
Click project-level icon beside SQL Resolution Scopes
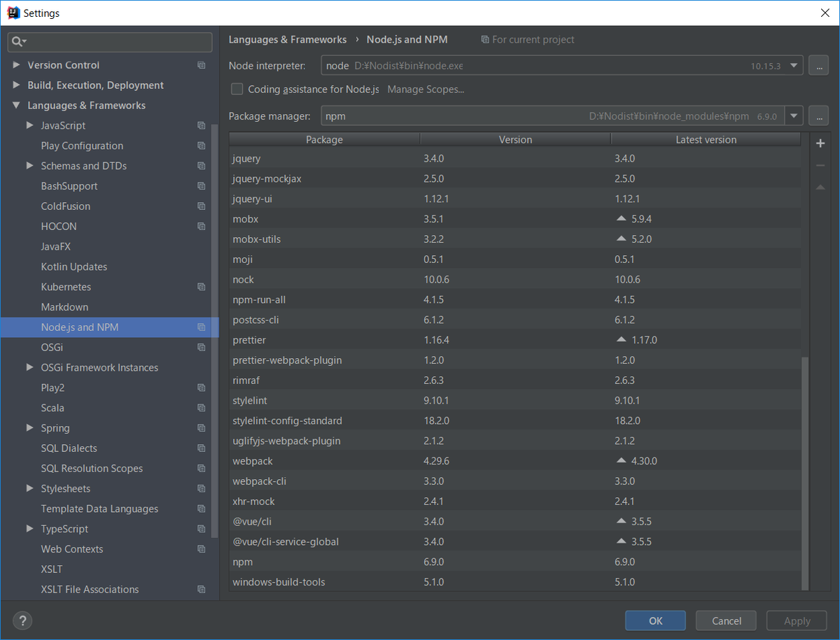202,469
